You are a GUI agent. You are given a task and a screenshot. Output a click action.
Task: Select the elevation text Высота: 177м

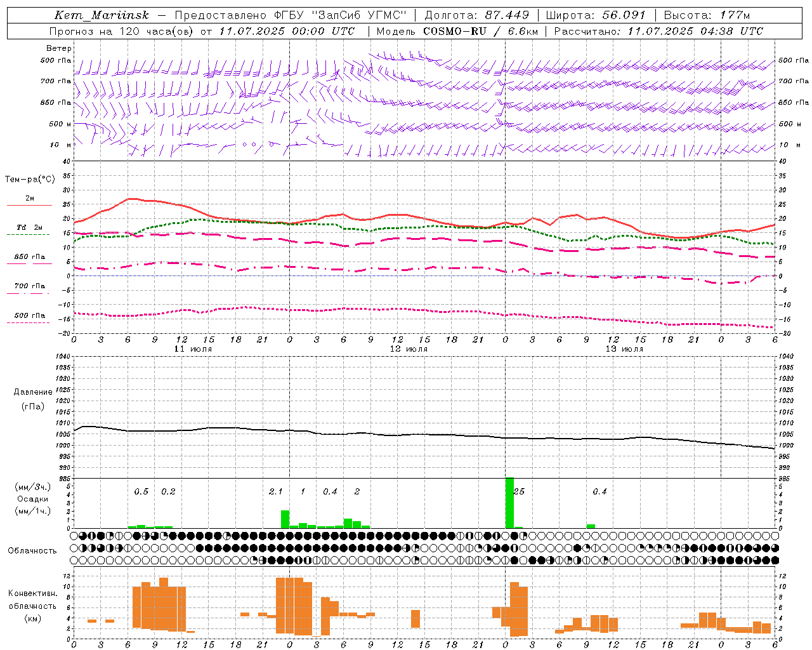[707, 15]
